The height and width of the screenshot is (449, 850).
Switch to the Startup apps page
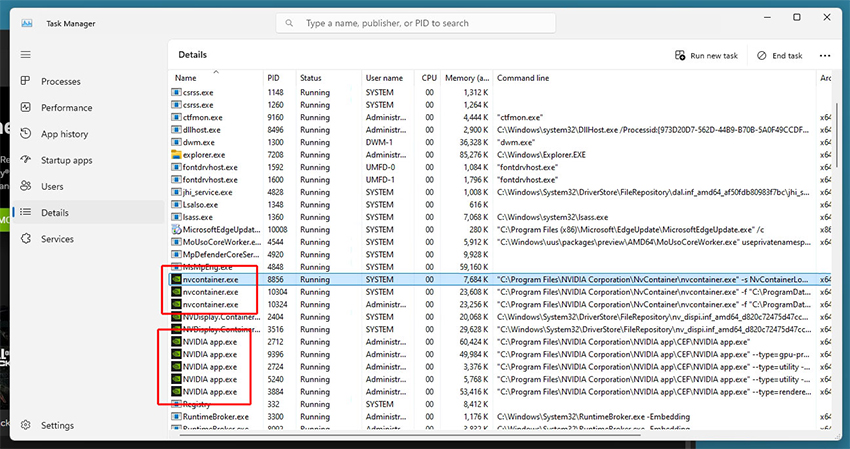click(88, 160)
